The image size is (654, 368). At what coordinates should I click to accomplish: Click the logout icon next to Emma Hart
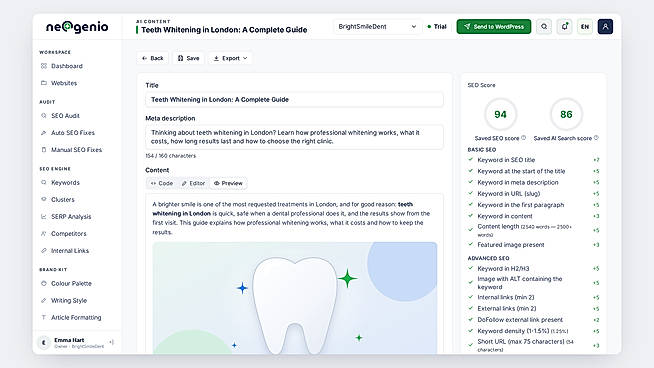click(x=111, y=342)
